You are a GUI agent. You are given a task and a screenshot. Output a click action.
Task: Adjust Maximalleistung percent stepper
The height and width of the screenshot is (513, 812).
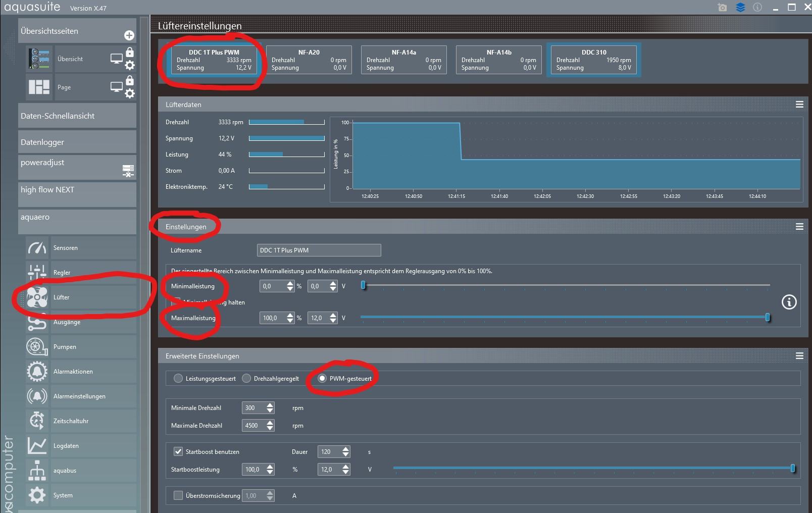tap(290, 318)
